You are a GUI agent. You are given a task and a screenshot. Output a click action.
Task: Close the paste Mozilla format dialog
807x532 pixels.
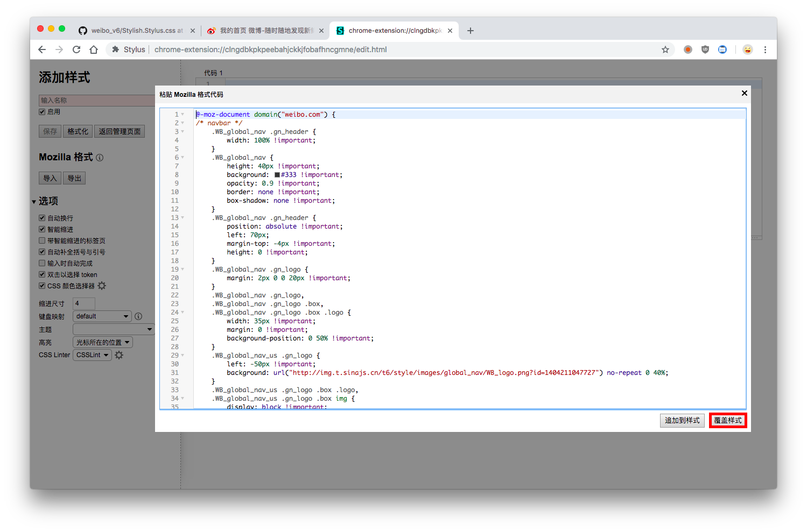(745, 93)
